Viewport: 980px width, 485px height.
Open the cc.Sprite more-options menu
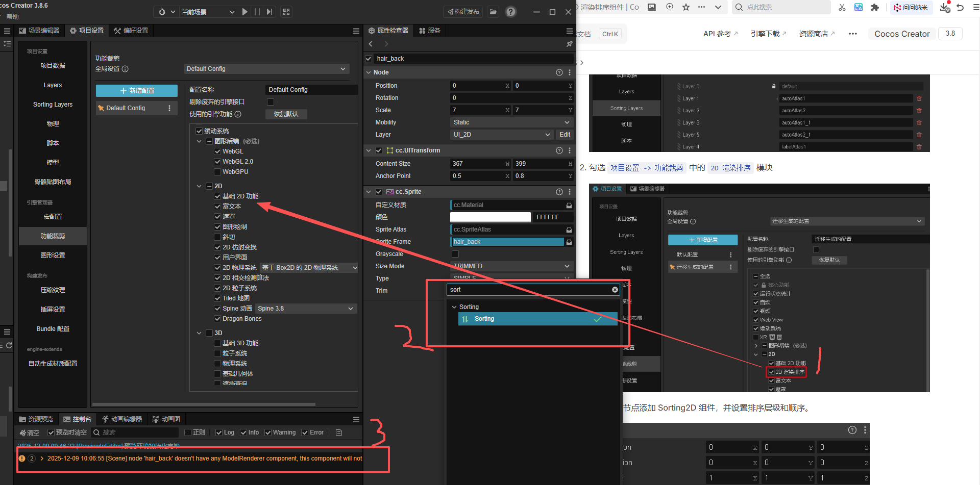coord(570,192)
